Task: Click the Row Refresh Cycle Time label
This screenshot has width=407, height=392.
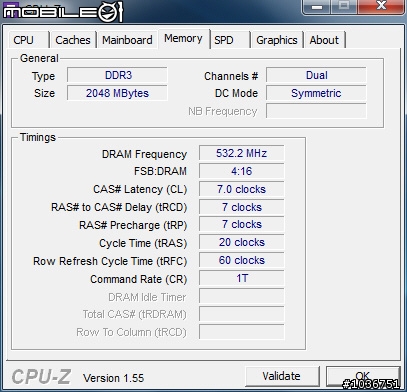Action: [x=110, y=261]
